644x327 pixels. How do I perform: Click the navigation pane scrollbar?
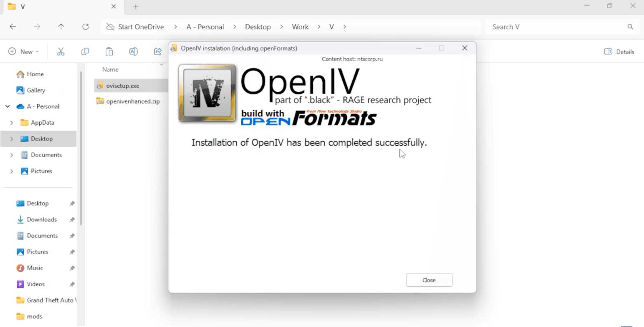(81, 148)
